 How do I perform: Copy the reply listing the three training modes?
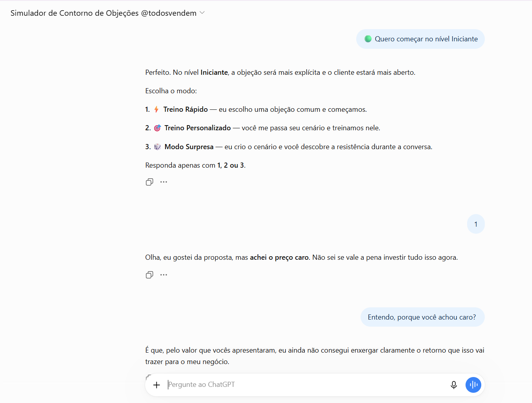coord(149,182)
